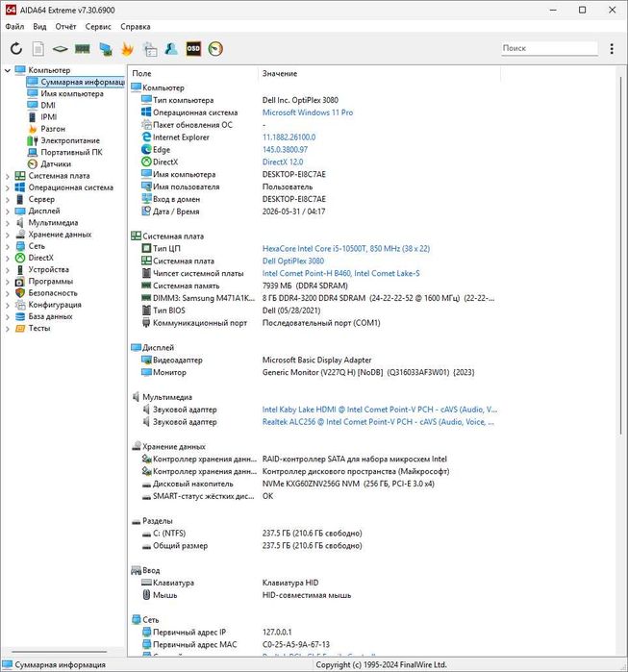Select the Первичный адрес MAC row
Viewport: 628px width, 672px height.
point(314,644)
